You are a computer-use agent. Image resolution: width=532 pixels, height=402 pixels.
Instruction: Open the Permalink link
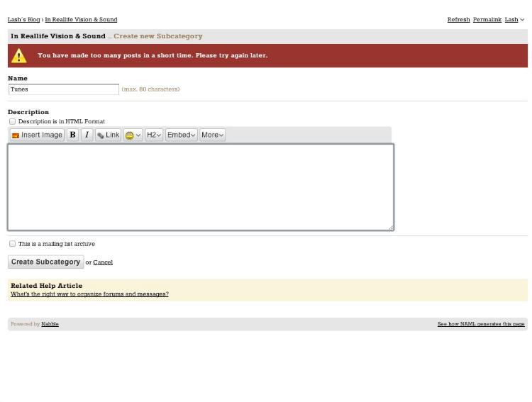click(x=487, y=20)
